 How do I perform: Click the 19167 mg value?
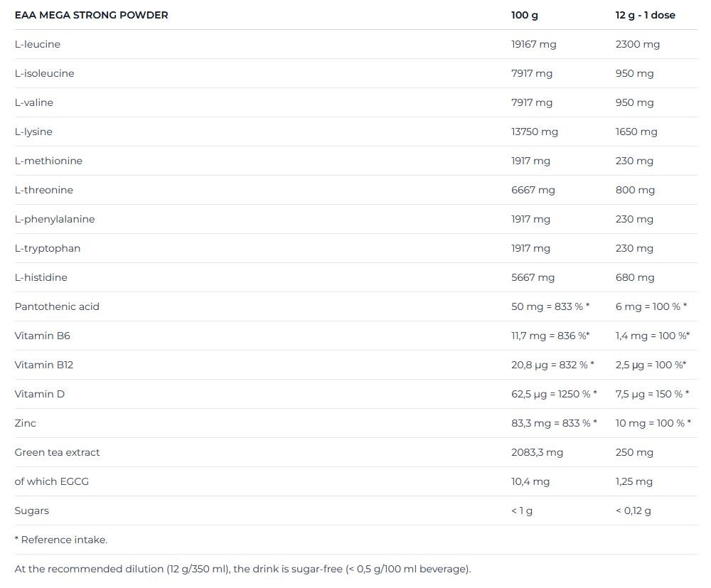(x=533, y=44)
